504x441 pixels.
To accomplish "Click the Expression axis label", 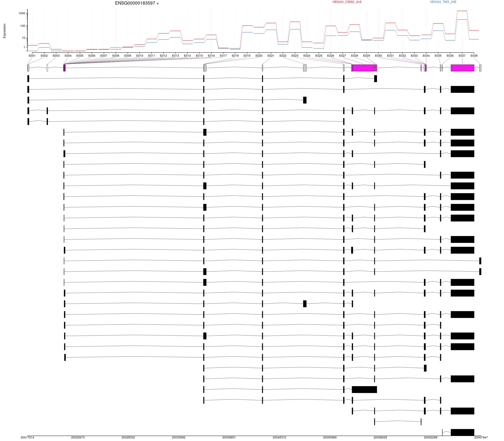I will coord(4,31).
